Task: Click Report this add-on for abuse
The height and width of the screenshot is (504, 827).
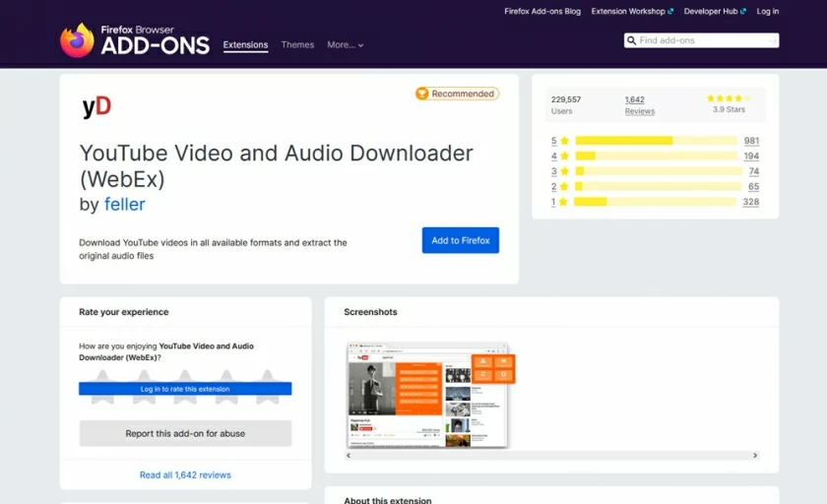Action: (x=185, y=433)
